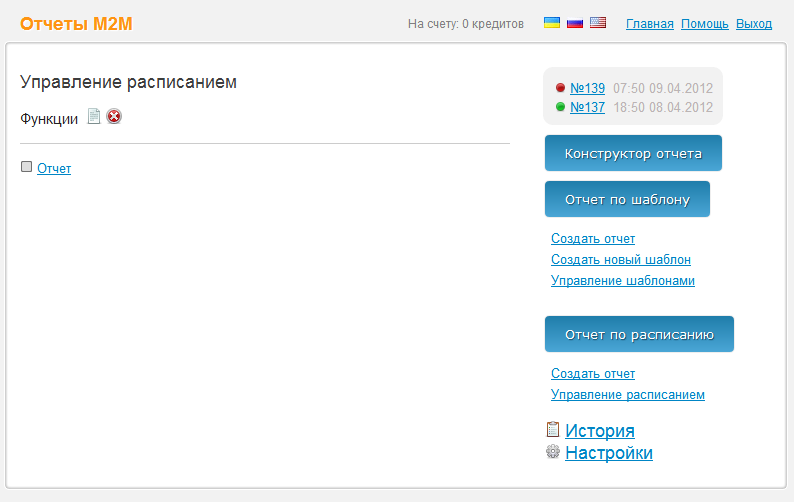Click Выход to log out

[x=754, y=24]
